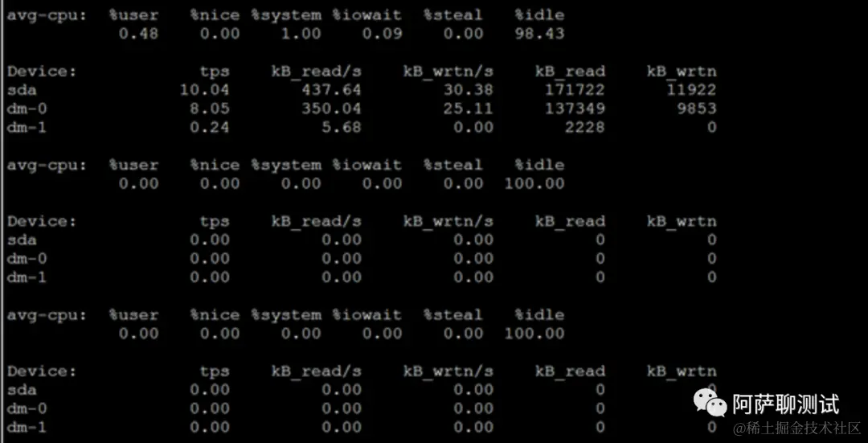Select the kB_read/s value 350.04

(x=331, y=109)
